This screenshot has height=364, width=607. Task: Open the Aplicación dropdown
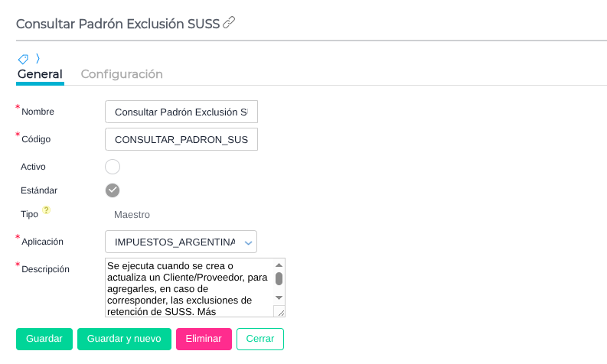[x=181, y=242]
